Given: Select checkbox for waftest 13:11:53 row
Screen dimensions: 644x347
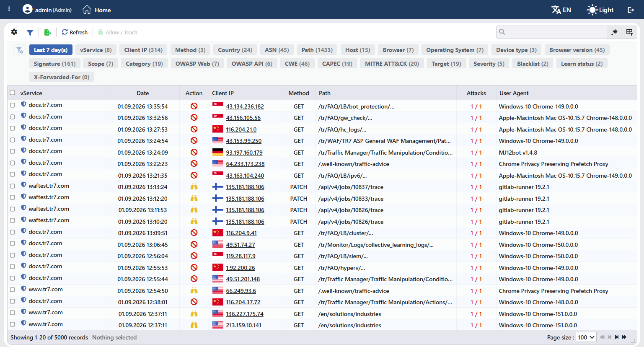Looking at the screenshot, I should pyautogui.click(x=13, y=209).
